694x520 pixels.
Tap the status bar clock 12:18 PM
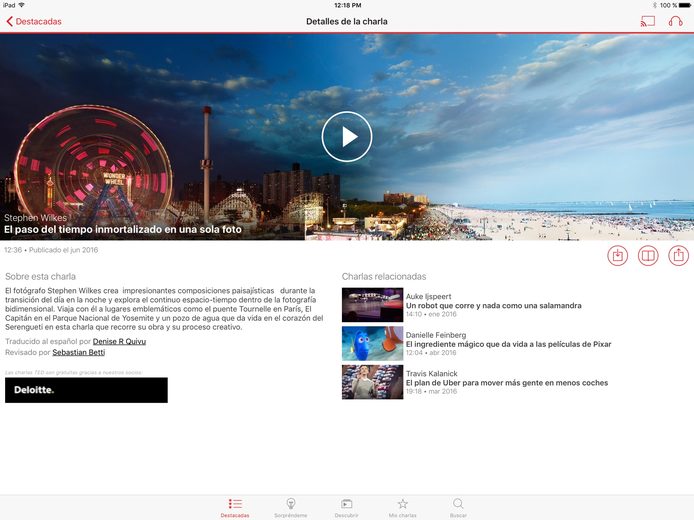(347, 5)
